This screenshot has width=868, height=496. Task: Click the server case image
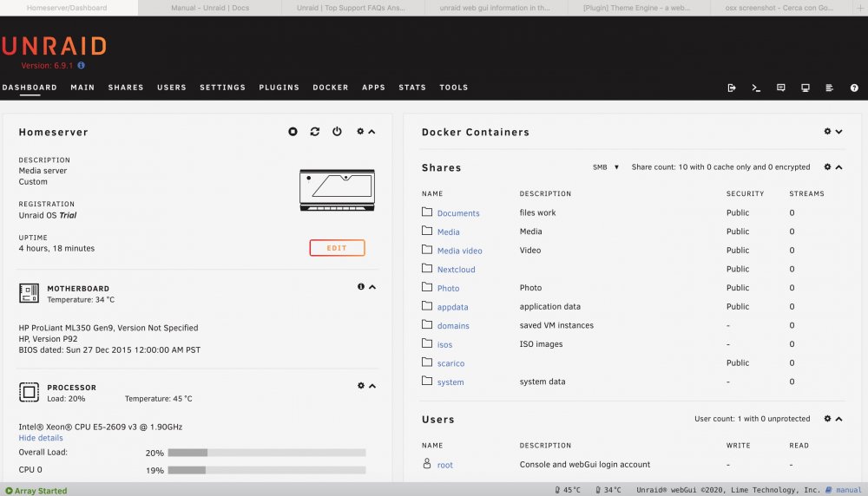[x=337, y=190]
